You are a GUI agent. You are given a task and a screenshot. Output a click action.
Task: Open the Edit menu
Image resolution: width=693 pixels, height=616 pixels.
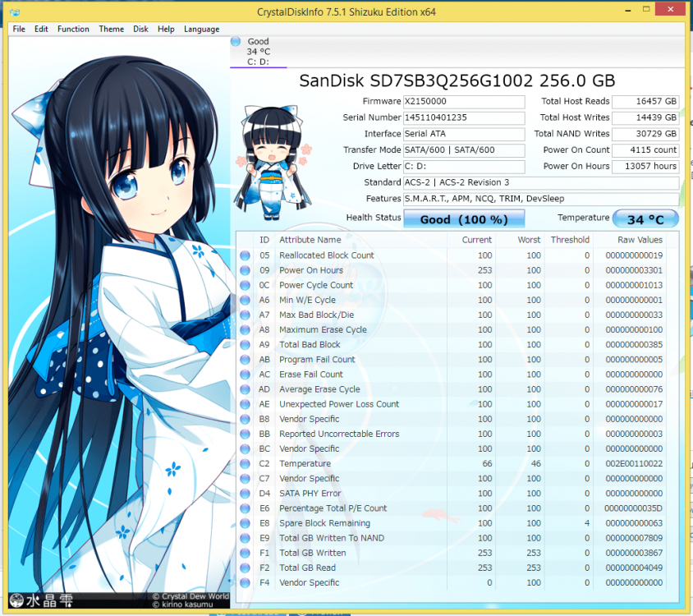click(x=41, y=30)
